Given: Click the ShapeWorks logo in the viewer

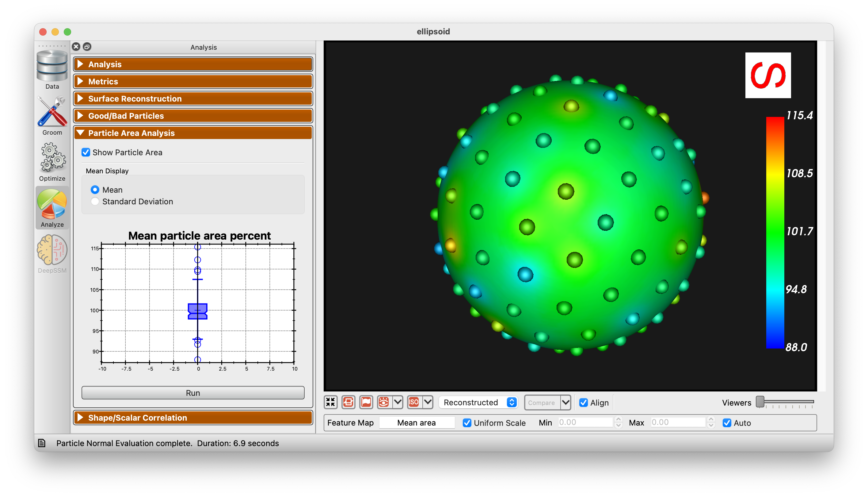Looking at the screenshot, I should 768,75.
